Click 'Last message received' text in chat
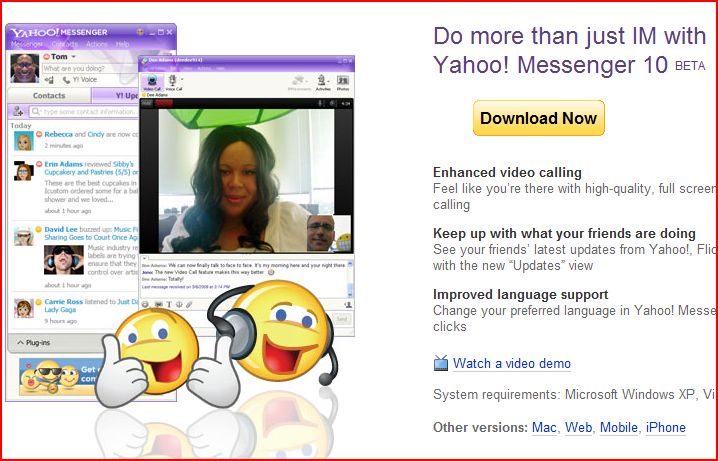The width and height of the screenshot is (718, 461). coord(186,287)
